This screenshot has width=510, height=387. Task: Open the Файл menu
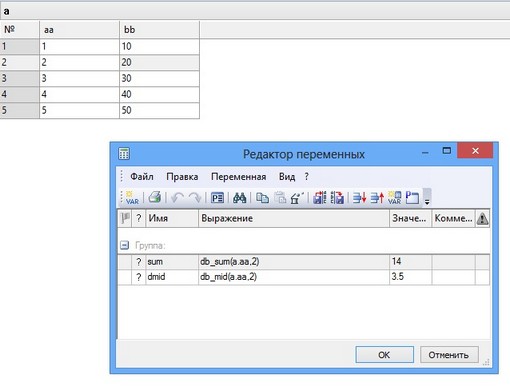142,177
